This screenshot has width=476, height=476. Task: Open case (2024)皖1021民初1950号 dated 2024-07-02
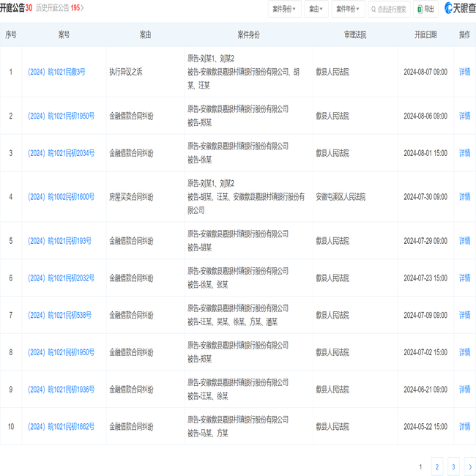pos(61,352)
